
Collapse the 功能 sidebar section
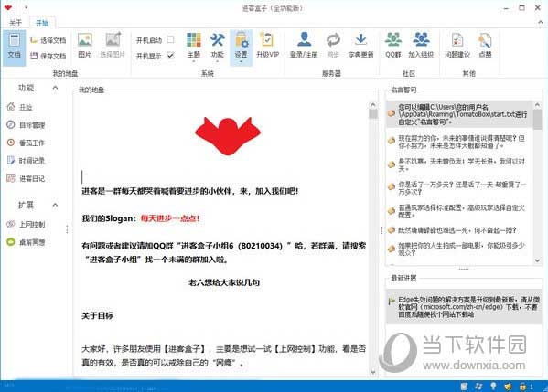click(55, 88)
